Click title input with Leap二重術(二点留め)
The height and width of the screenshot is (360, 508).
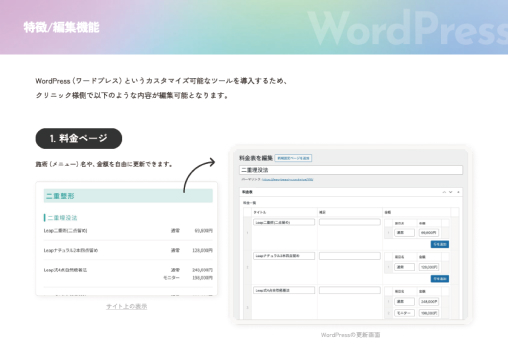click(x=284, y=222)
